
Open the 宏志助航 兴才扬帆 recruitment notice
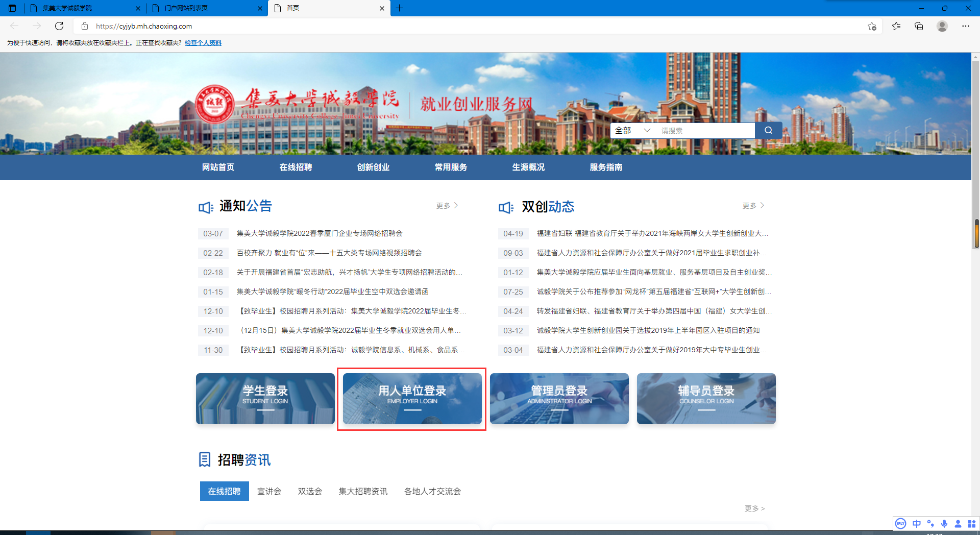tap(350, 272)
